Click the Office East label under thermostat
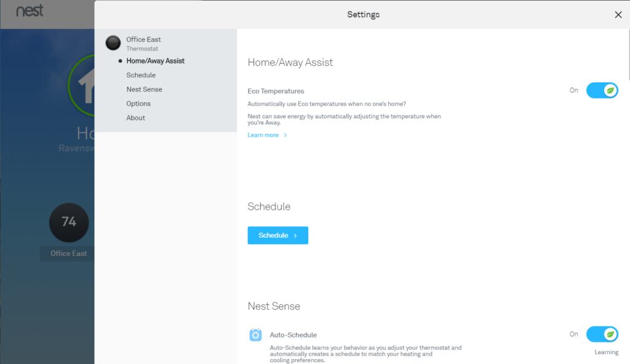The width and height of the screenshot is (630, 364). pos(68,253)
